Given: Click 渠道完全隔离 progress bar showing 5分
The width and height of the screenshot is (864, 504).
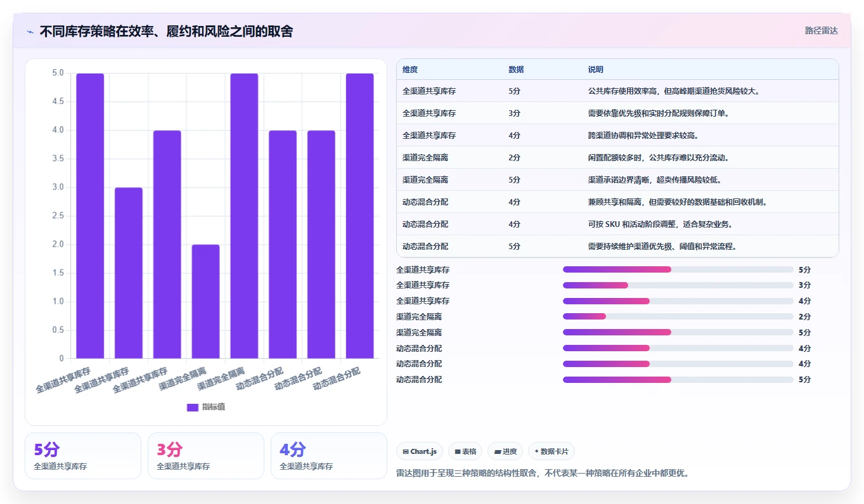Looking at the screenshot, I should [x=678, y=332].
